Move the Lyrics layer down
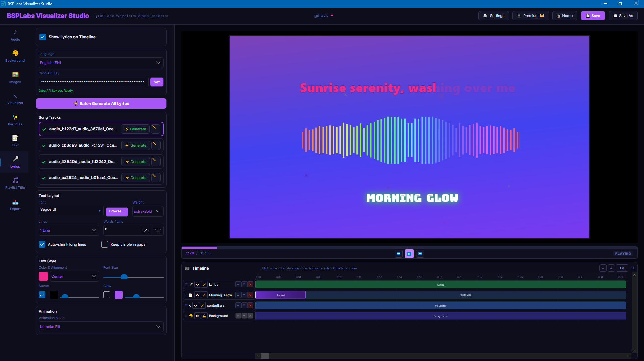 click(x=244, y=284)
